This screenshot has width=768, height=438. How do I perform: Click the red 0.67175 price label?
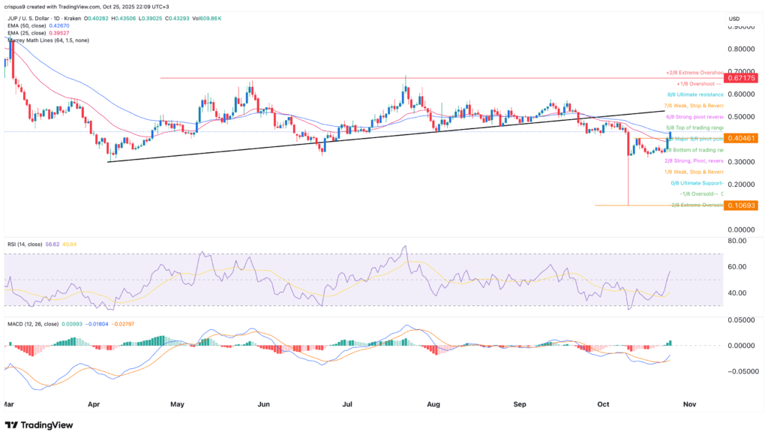click(741, 78)
